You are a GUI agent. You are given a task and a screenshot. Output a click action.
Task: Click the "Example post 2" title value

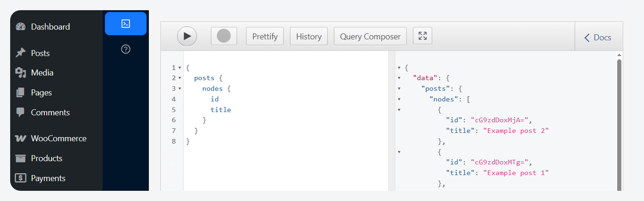tap(515, 131)
